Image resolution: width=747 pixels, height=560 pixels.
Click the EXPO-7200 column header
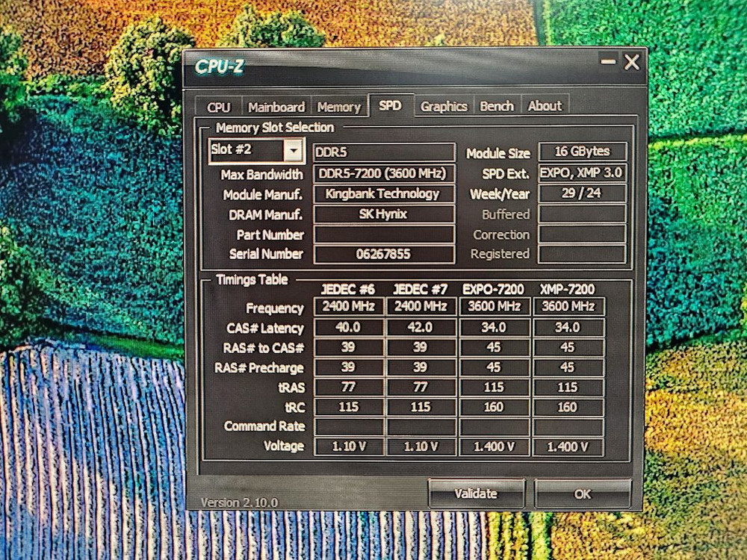click(493, 289)
